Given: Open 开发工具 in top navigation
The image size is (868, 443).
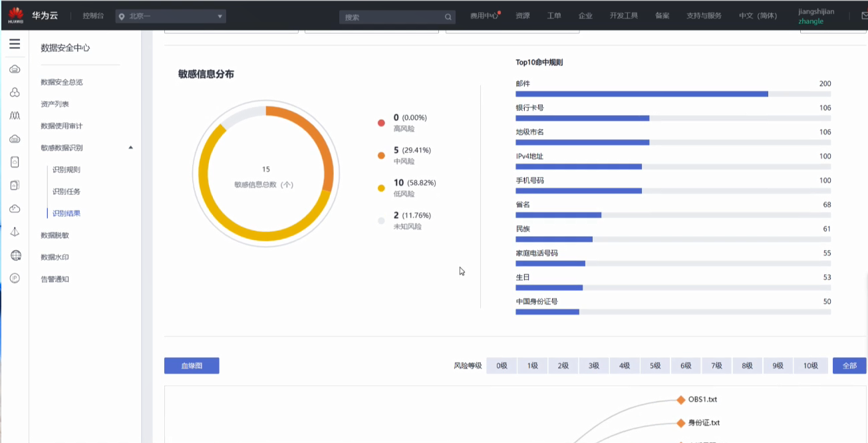Looking at the screenshot, I should [x=624, y=16].
